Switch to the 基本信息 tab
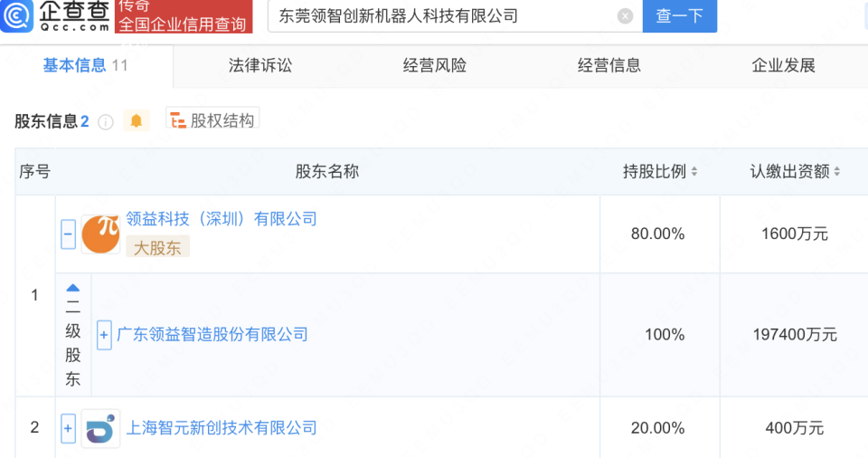The height and width of the screenshot is (458, 868). (86, 65)
